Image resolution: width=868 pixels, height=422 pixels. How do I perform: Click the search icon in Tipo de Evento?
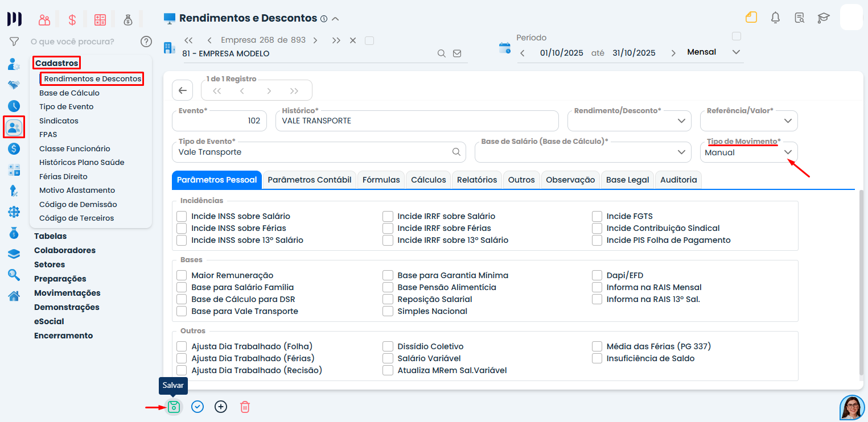pyautogui.click(x=456, y=152)
